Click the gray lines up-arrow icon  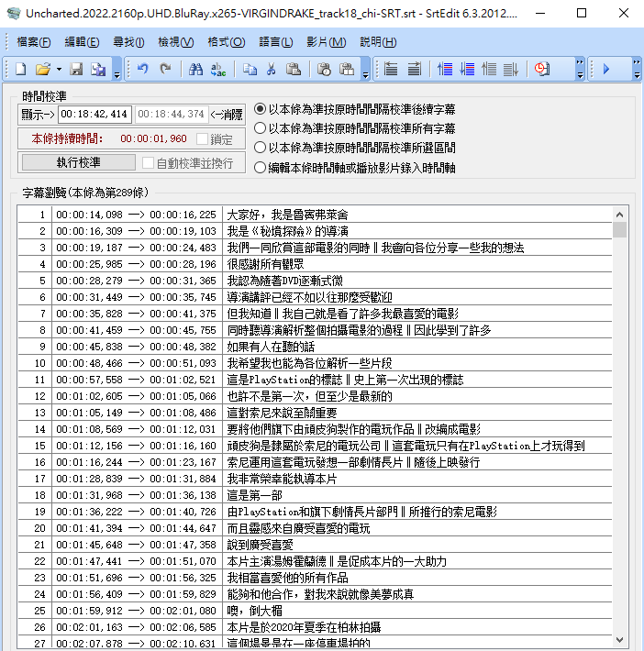point(489,69)
